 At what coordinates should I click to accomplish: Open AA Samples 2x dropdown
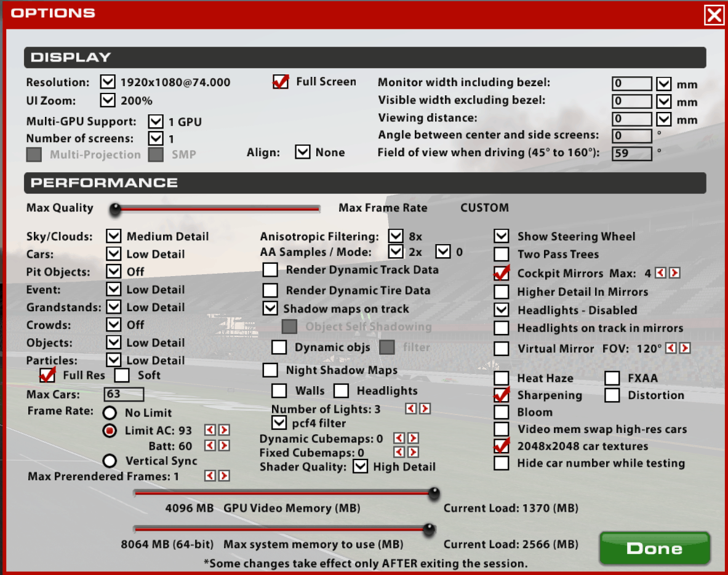click(396, 252)
